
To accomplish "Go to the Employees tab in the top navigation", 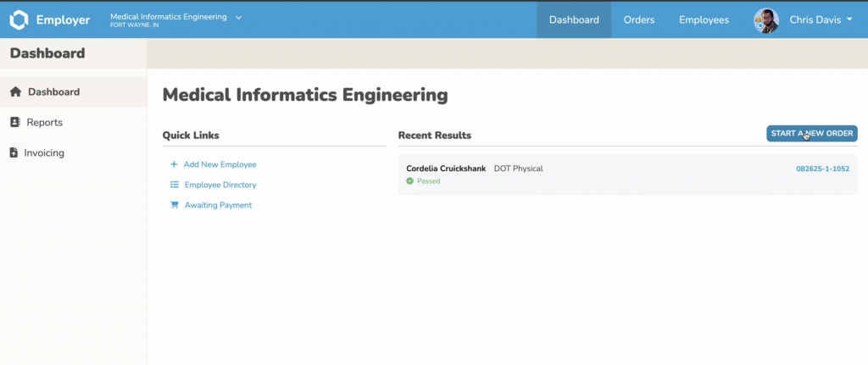I will pyautogui.click(x=704, y=20).
